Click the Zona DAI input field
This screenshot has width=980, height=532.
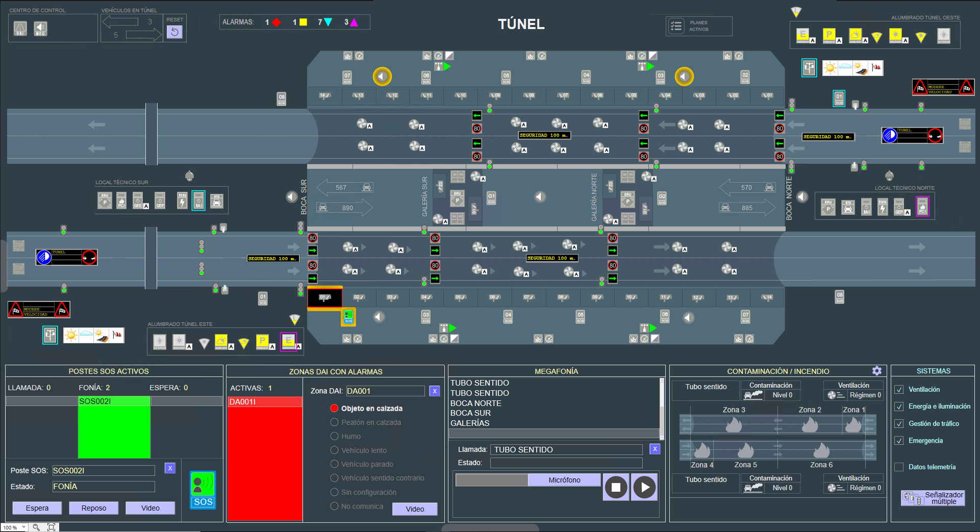(x=385, y=391)
